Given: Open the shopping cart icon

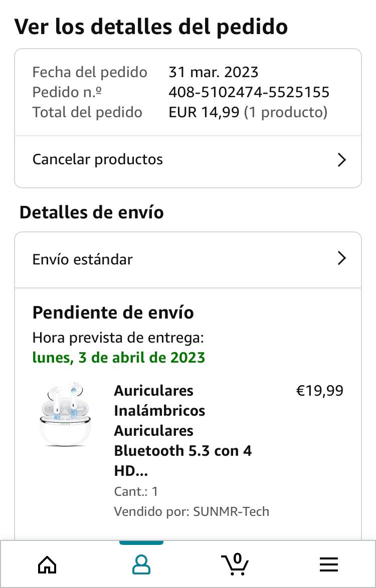Looking at the screenshot, I should pyautogui.click(x=235, y=564).
